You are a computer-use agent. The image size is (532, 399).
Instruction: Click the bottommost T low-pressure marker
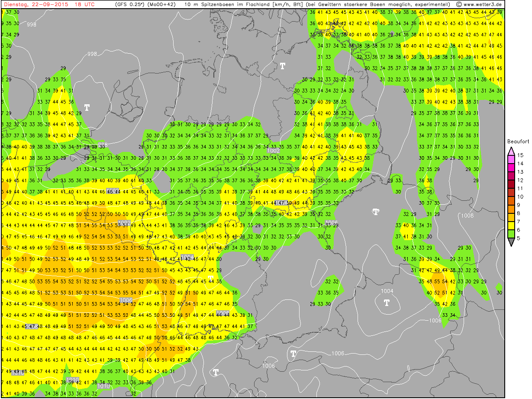click(x=216, y=372)
